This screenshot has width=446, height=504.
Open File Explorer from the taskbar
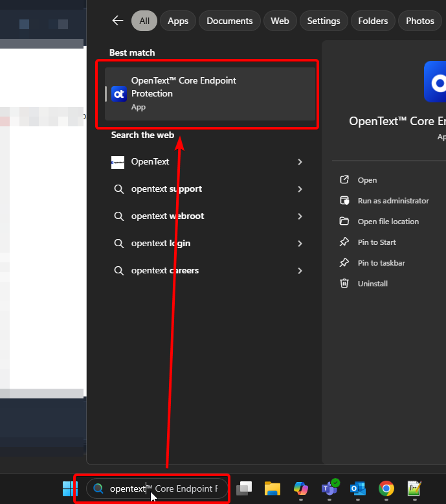[x=273, y=489]
